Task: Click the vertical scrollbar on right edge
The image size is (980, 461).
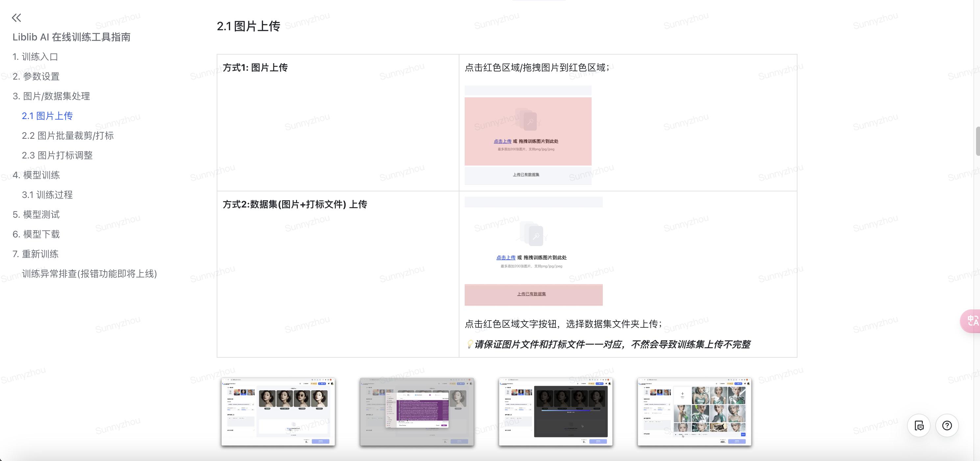Action: pyautogui.click(x=977, y=141)
